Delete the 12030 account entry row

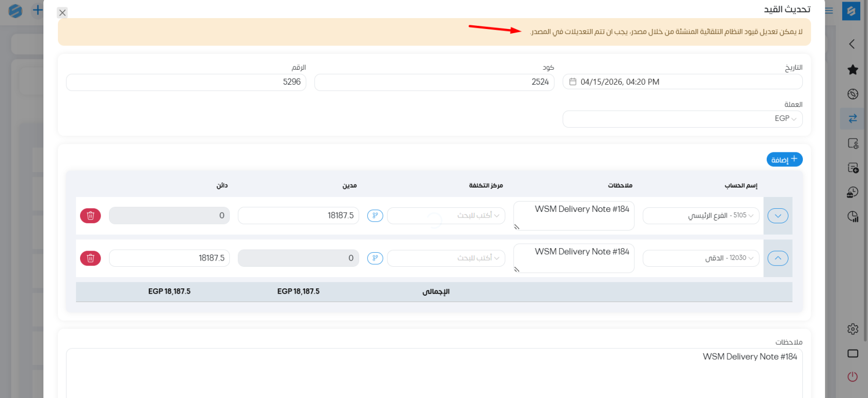(x=90, y=258)
